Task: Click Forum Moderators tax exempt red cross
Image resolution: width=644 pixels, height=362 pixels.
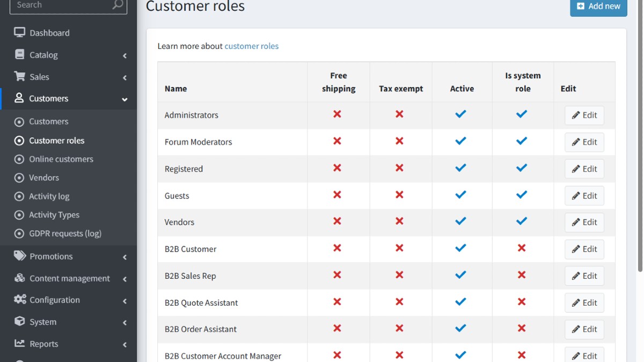Action: pyautogui.click(x=399, y=141)
